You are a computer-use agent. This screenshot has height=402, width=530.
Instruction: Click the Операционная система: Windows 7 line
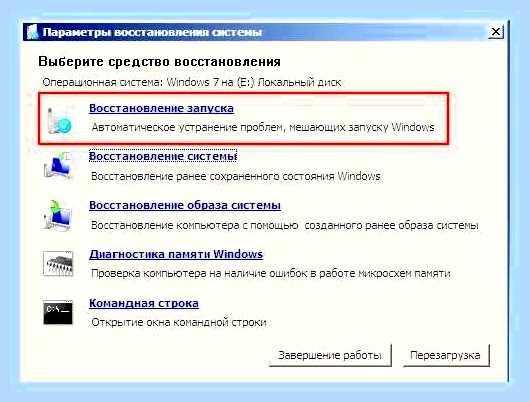pos(192,82)
